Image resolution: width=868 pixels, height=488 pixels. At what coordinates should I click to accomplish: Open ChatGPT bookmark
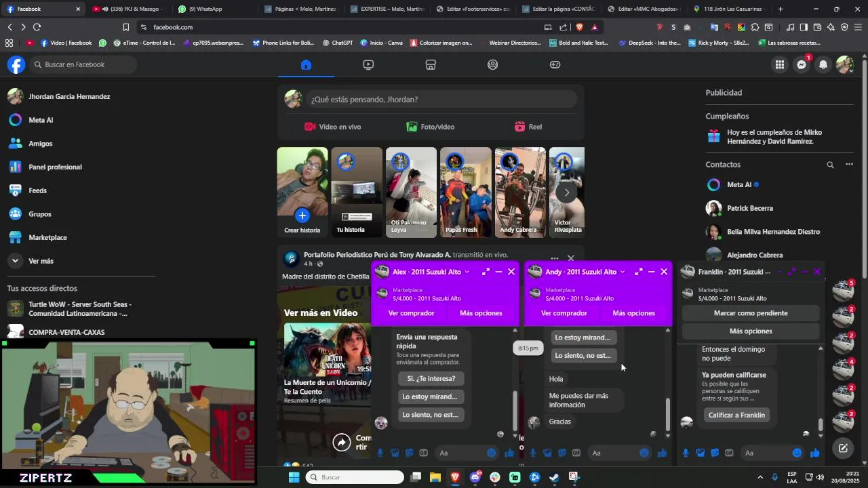[337, 43]
